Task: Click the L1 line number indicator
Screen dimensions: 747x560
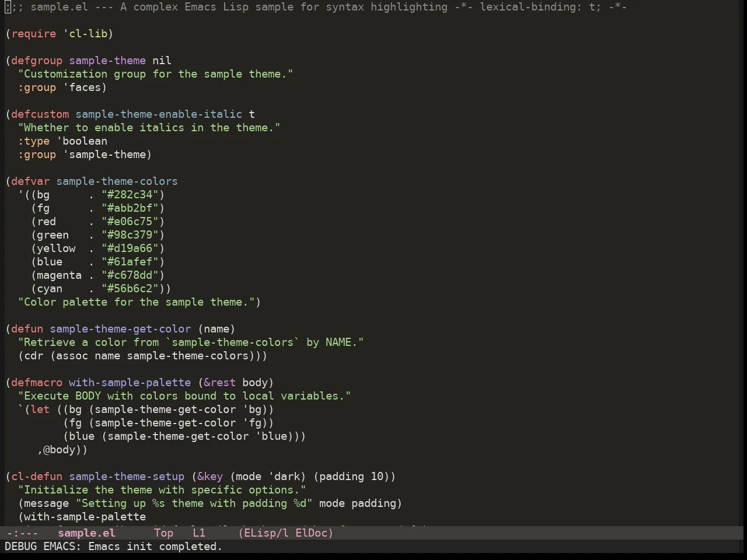Action: click(x=199, y=533)
